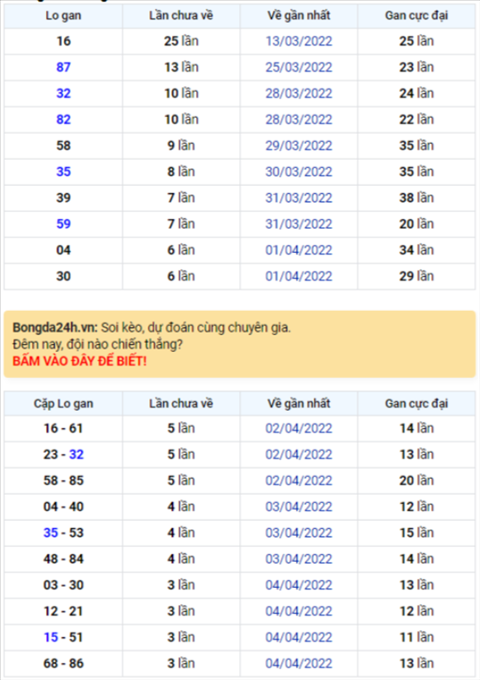The height and width of the screenshot is (680, 480).
Task: Click blue 35 in pair 35 - 53
Action: point(51,533)
